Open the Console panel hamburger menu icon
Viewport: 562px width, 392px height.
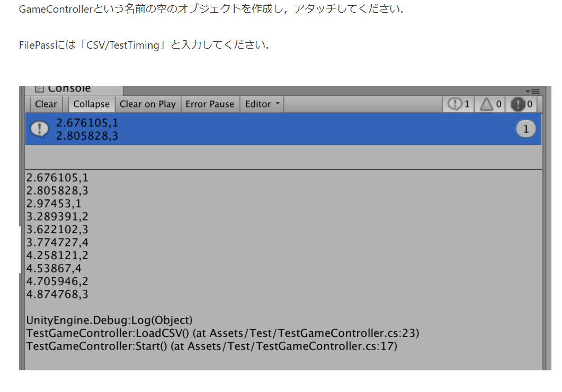(537, 91)
